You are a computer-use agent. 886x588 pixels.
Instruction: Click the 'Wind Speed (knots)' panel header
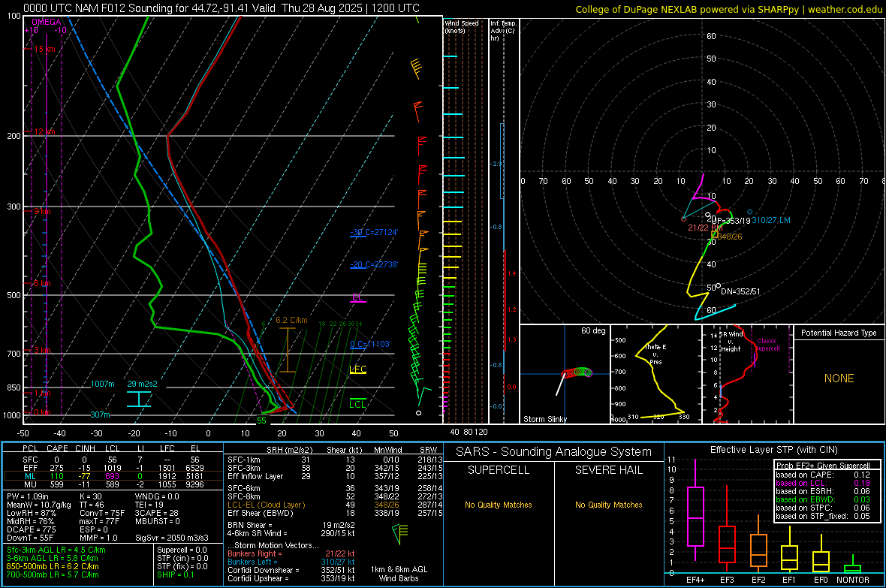(x=462, y=26)
